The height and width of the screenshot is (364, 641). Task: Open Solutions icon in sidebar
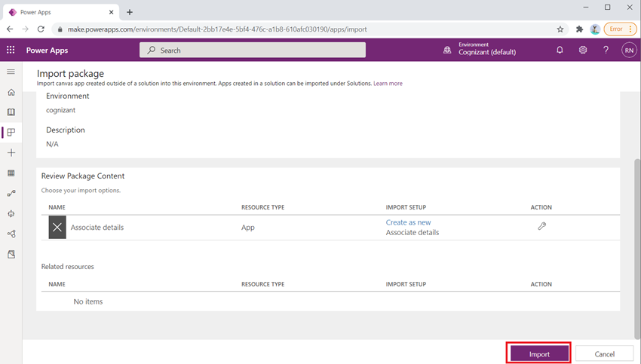(11, 254)
